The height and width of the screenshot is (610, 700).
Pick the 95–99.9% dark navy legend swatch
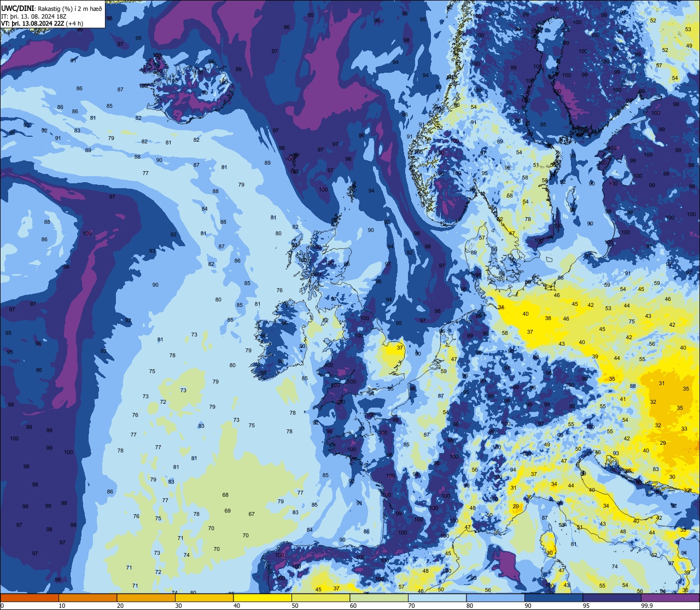point(612,597)
